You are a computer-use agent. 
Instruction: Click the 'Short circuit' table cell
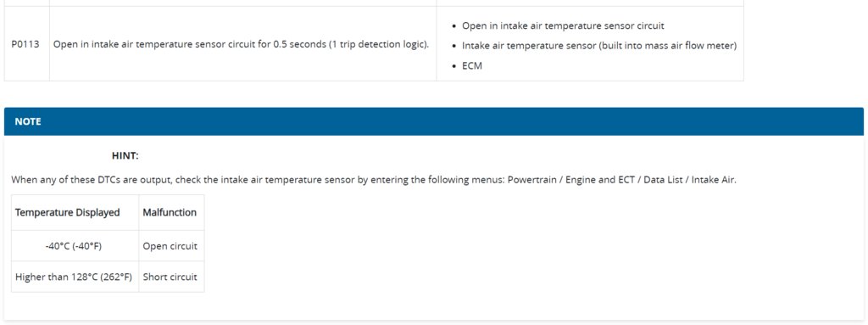[171, 277]
